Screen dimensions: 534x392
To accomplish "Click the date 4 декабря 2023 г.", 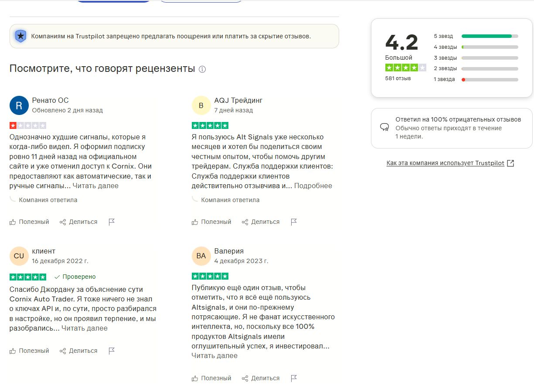I will coord(241,261).
